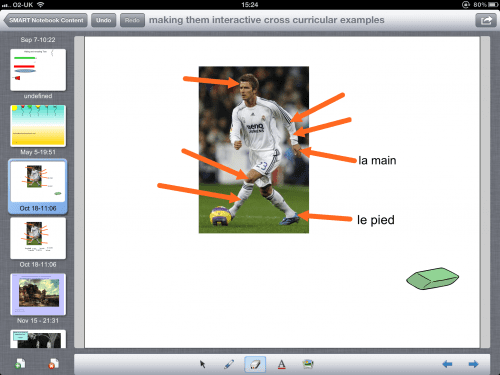Viewport: 500px width, 375px height.
Task: Tap the 'Sep 7-10:22' thumbnail caption
Action: pos(38,40)
